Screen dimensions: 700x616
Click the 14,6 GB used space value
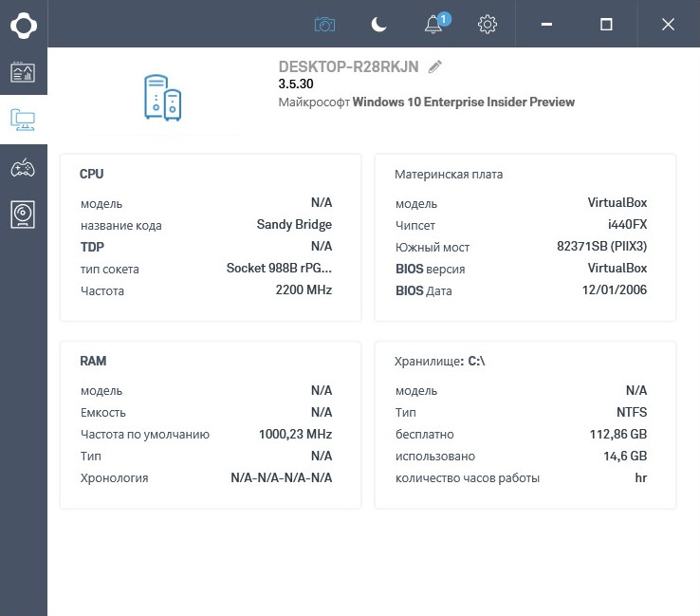point(625,457)
